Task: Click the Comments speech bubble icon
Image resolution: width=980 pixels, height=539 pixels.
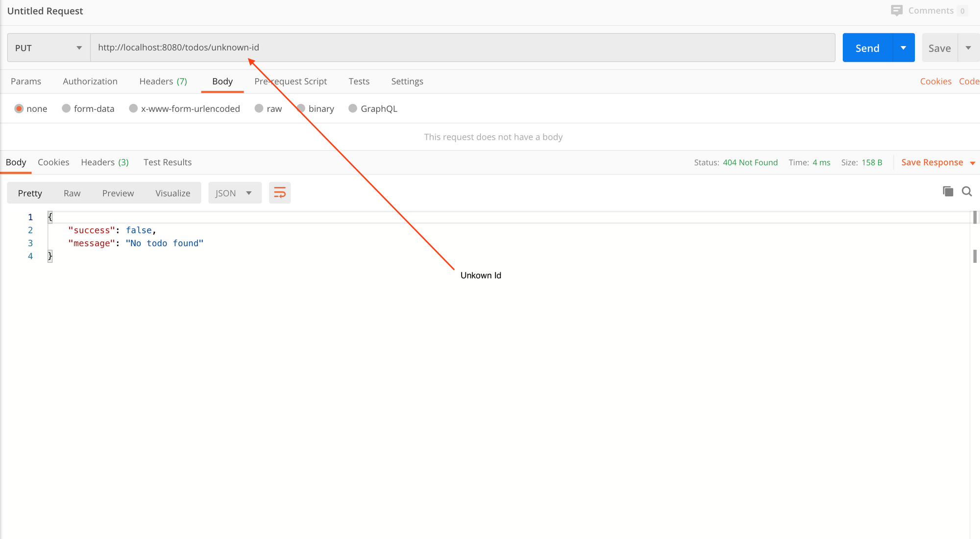Action: pos(896,11)
